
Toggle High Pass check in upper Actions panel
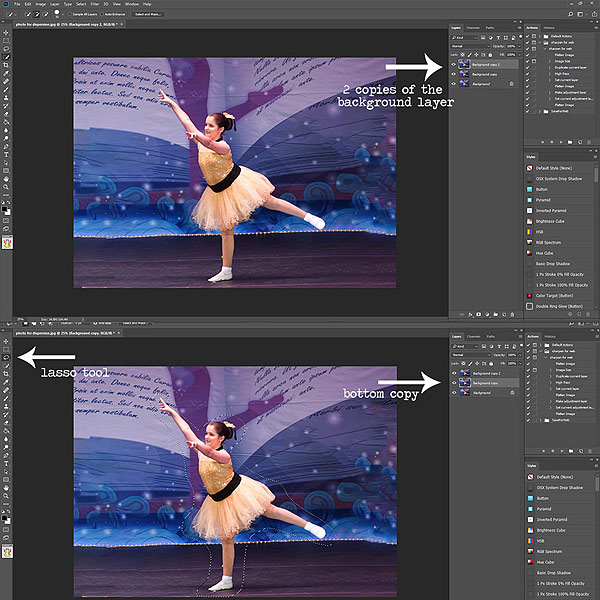click(528, 73)
